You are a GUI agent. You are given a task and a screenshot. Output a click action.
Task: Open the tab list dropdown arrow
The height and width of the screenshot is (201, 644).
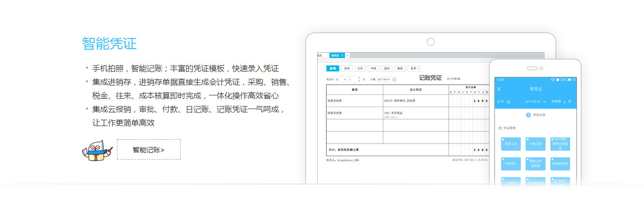(347, 55)
